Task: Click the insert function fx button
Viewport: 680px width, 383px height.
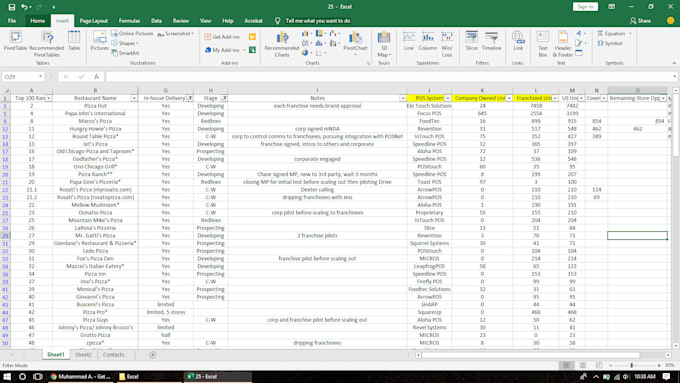Action: coord(96,77)
